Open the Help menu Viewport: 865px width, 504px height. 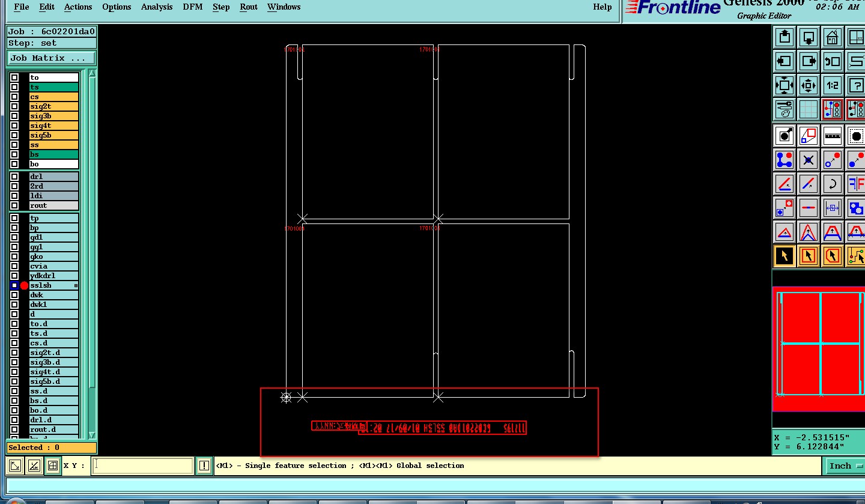[602, 7]
